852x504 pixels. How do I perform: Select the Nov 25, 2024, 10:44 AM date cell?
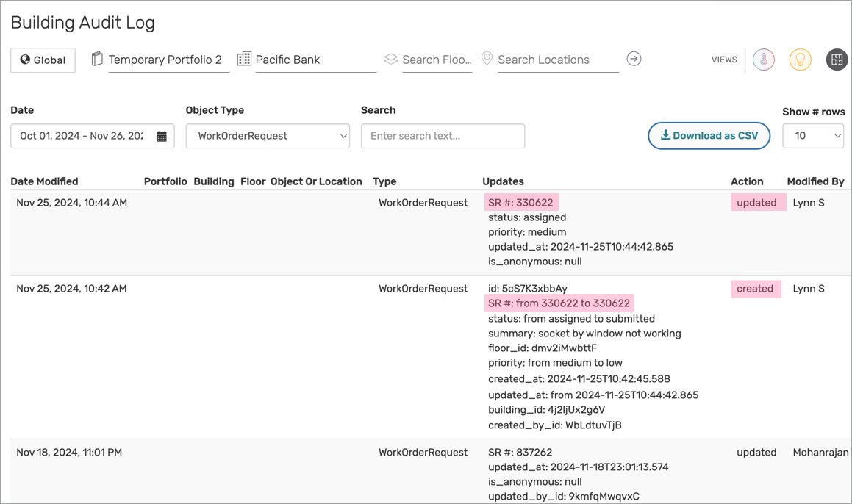pos(72,203)
